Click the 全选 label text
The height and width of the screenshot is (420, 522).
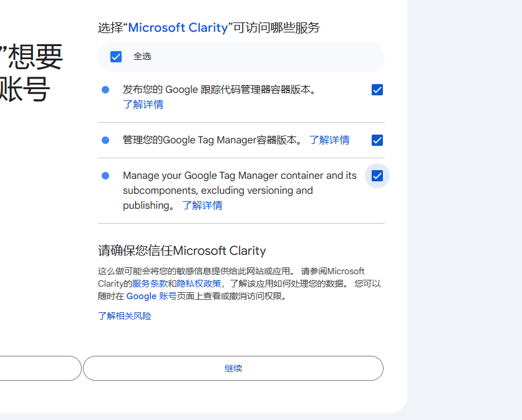point(142,57)
